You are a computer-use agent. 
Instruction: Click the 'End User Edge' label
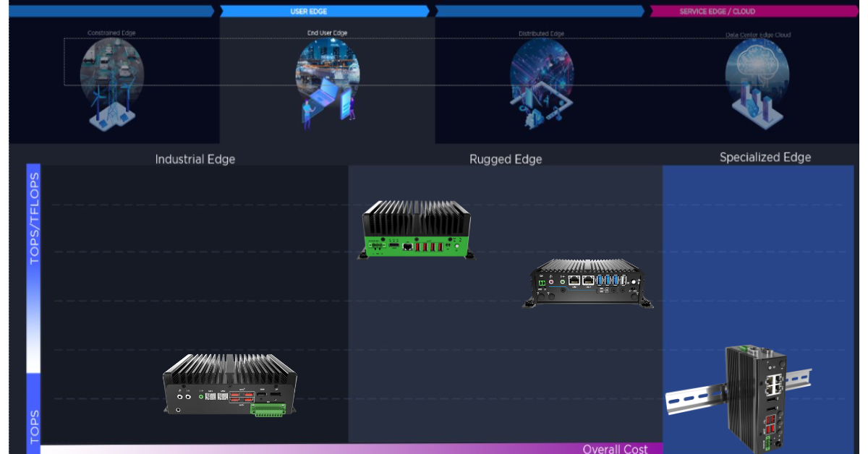(x=327, y=33)
